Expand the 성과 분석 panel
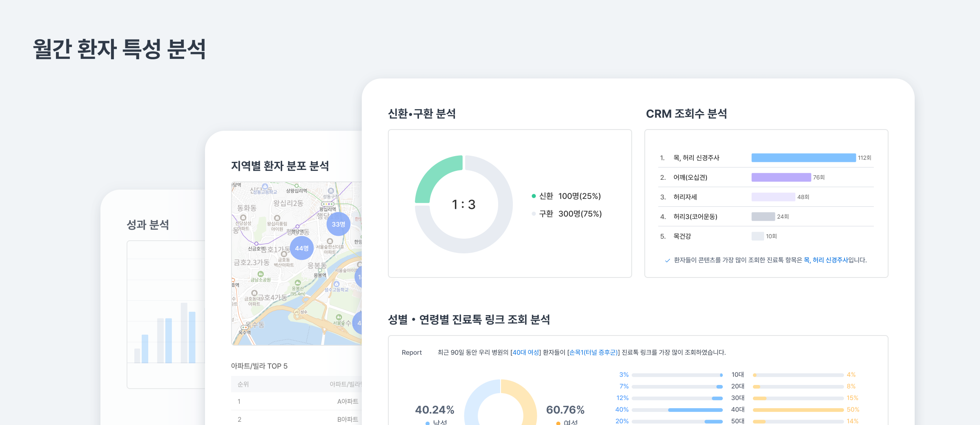The width and height of the screenshot is (980, 425). tap(147, 225)
